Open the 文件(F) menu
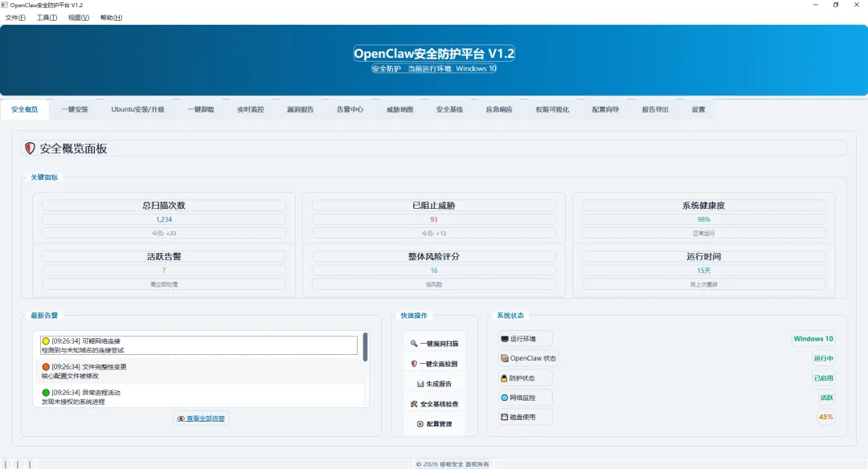Image resolution: width=868 pixels, height=469 pixels. 15,18
